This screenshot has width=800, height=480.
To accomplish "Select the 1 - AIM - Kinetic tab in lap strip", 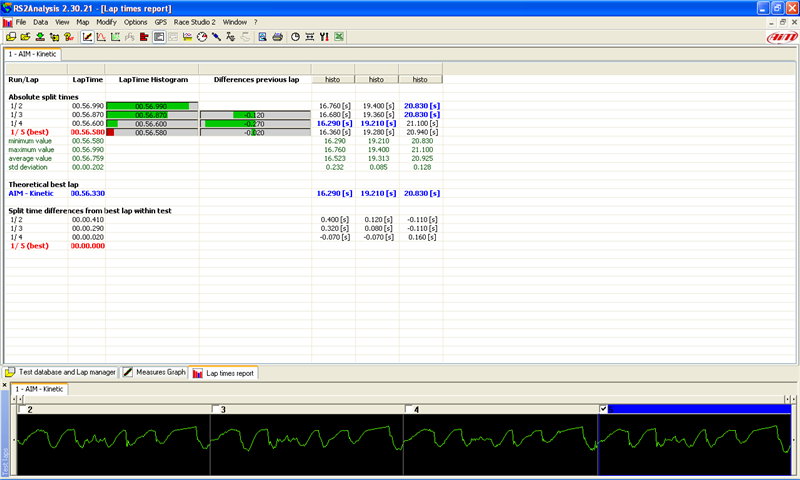I will click(x=39, y=389).
